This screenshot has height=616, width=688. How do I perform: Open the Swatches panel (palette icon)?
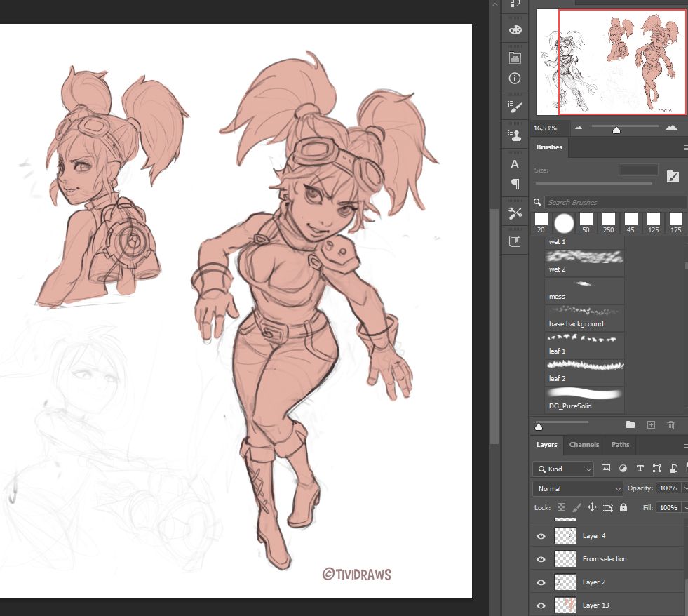pos(515,30)
